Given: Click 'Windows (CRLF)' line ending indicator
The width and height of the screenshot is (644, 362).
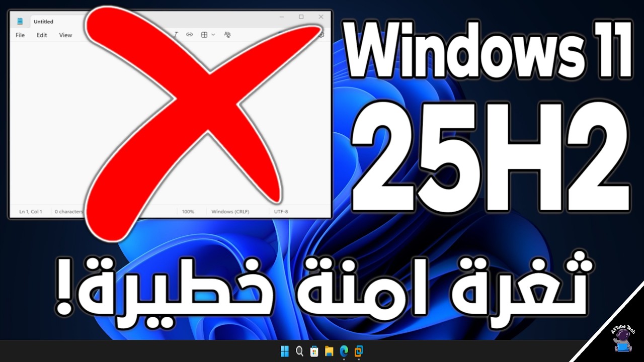Looking at the screenshot, I should [x=230, y=212].
